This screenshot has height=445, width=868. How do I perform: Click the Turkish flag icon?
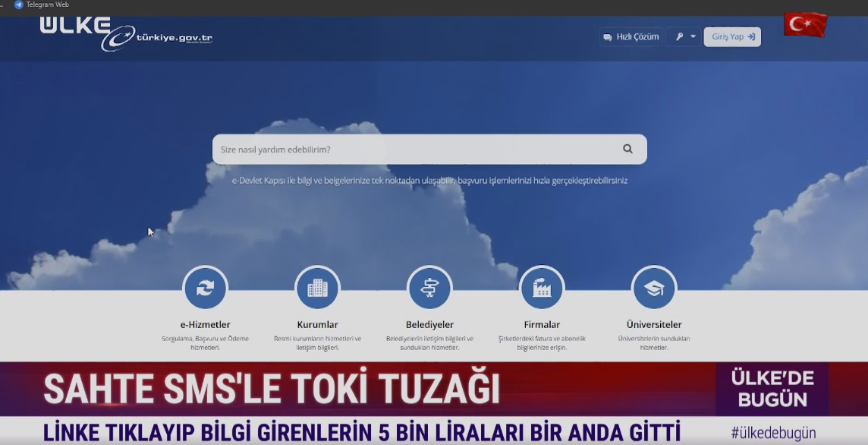pos(805,25)
